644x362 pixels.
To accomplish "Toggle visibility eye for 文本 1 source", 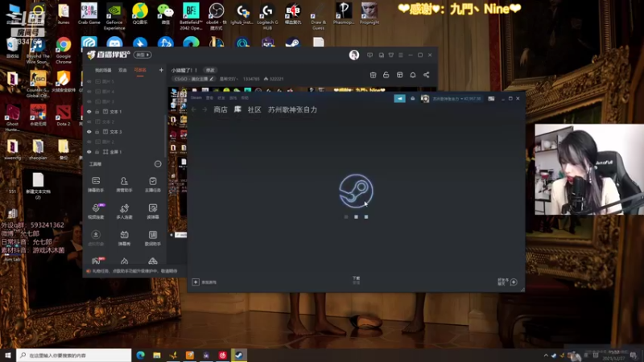I will point(89,112).
